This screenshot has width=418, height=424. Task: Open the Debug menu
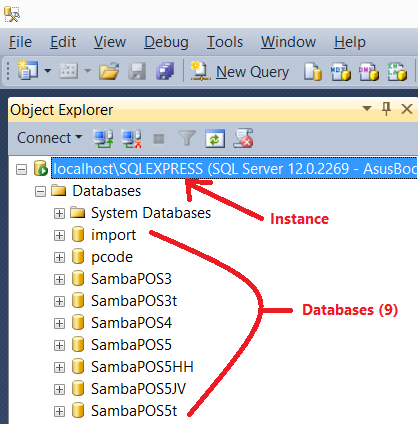[166, 42]
